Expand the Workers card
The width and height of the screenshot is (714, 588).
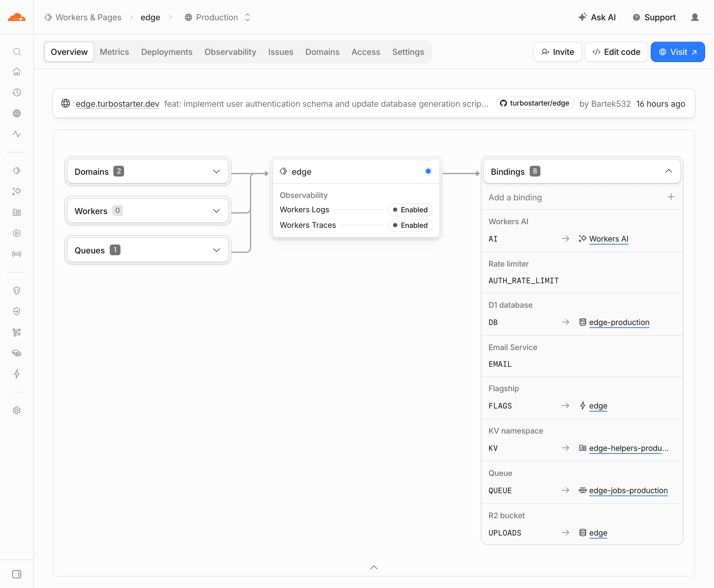[x=148, y=211]
